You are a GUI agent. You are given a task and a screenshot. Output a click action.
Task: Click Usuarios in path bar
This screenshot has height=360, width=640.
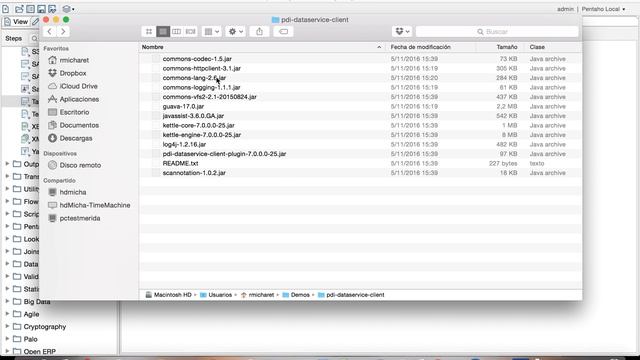216,295
